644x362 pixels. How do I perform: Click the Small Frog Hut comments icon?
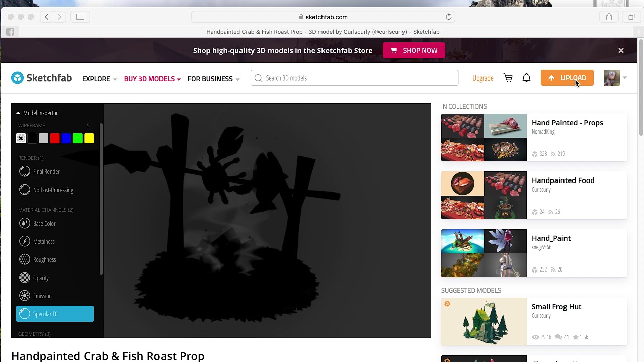click(558, 337)
